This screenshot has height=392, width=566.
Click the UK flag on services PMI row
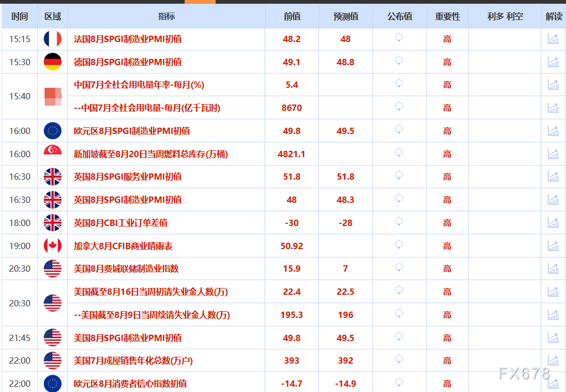52,177
